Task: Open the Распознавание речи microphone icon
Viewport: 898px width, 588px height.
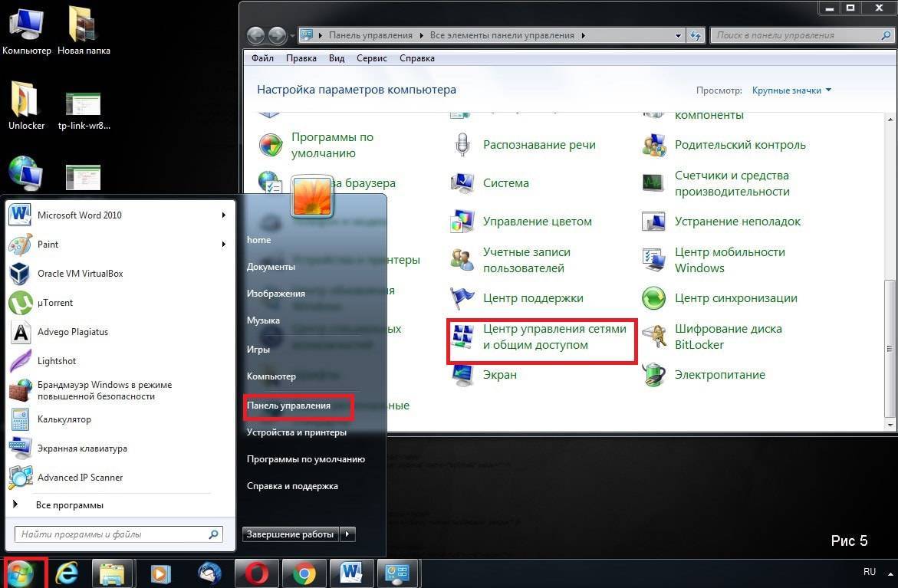Action: point(462,145)
